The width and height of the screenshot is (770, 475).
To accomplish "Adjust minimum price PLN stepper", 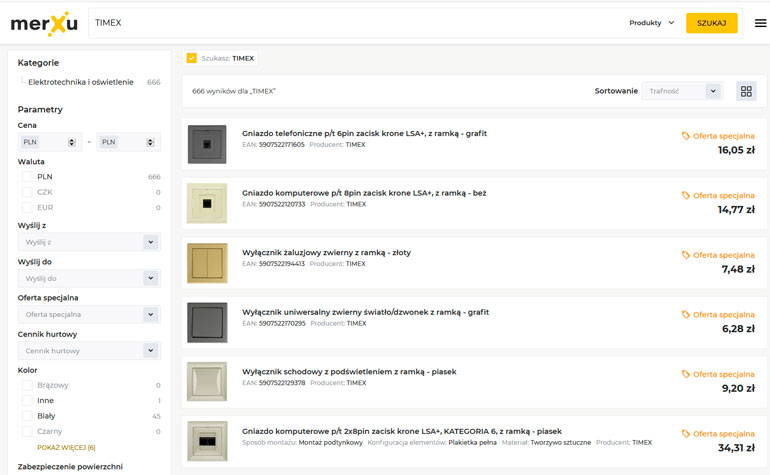I will pyautogui.click(x=72, y=142).
